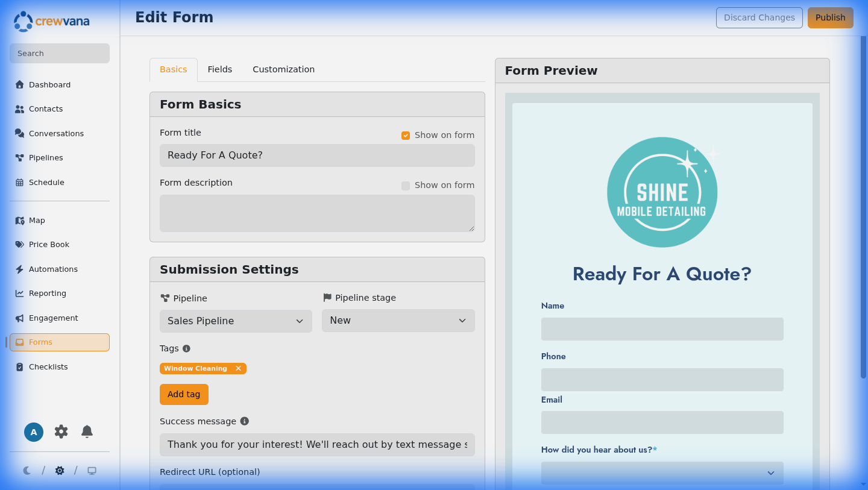Screen dimensions: 868x490
Task: Click the Tags info tooltip icon
Action: click(x=186, y=348)
